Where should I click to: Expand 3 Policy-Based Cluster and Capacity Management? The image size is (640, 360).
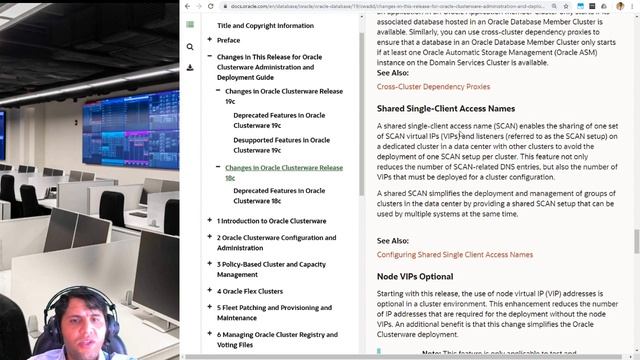pos(209,264)
